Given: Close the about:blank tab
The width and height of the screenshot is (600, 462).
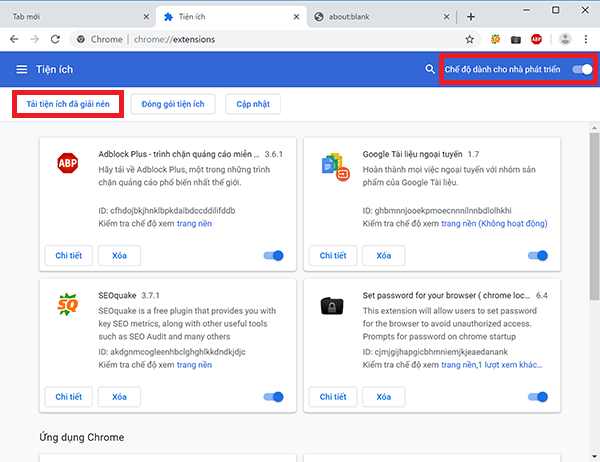Looking at the screenshot, I should pos(447,17).
